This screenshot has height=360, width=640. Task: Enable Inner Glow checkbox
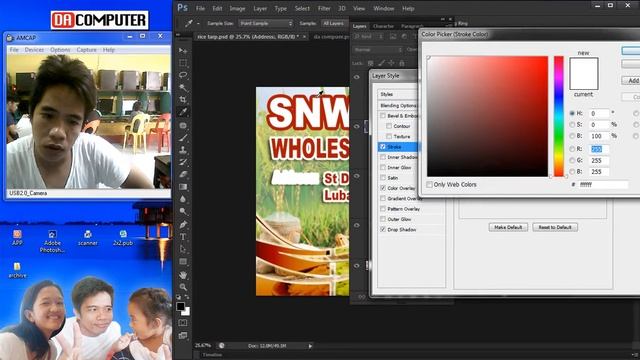(x=382, y=167)
